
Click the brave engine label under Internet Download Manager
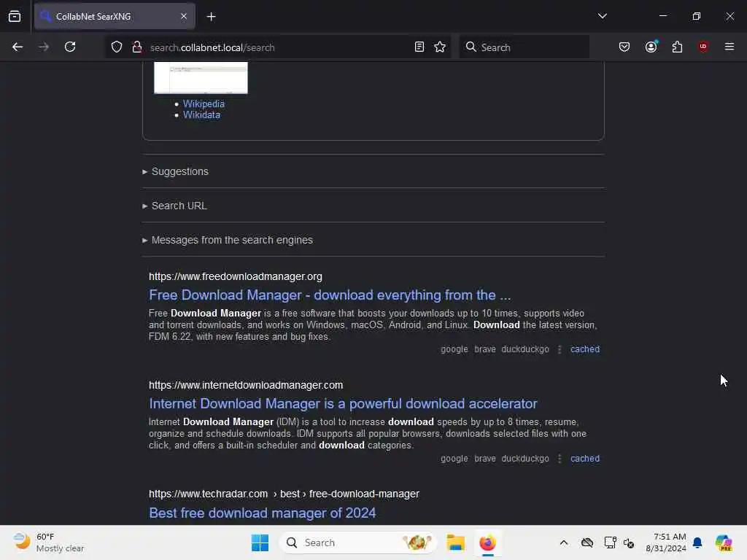click(x=485, y=459)
